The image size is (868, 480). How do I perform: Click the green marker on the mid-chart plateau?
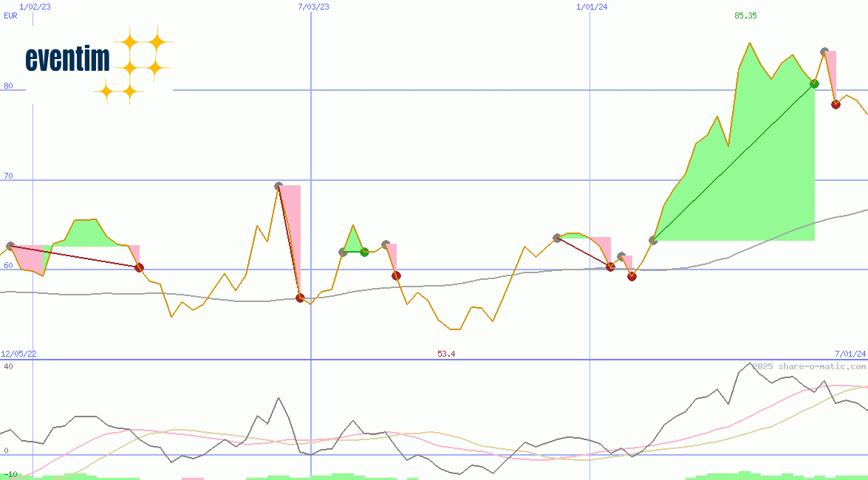coord(363,252)
